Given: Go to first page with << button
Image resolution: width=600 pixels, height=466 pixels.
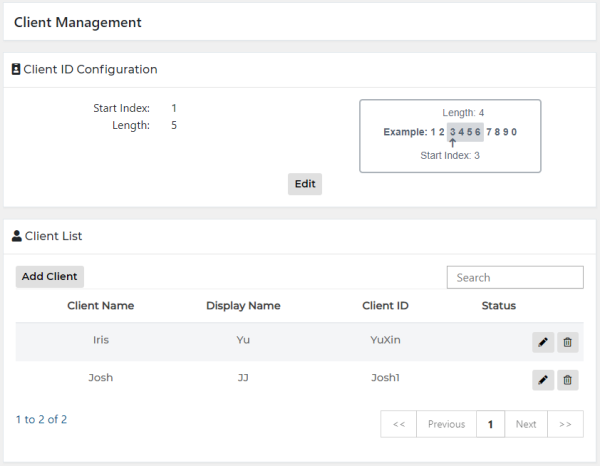Looking at the screenshot, I should (x=398, y=424).
